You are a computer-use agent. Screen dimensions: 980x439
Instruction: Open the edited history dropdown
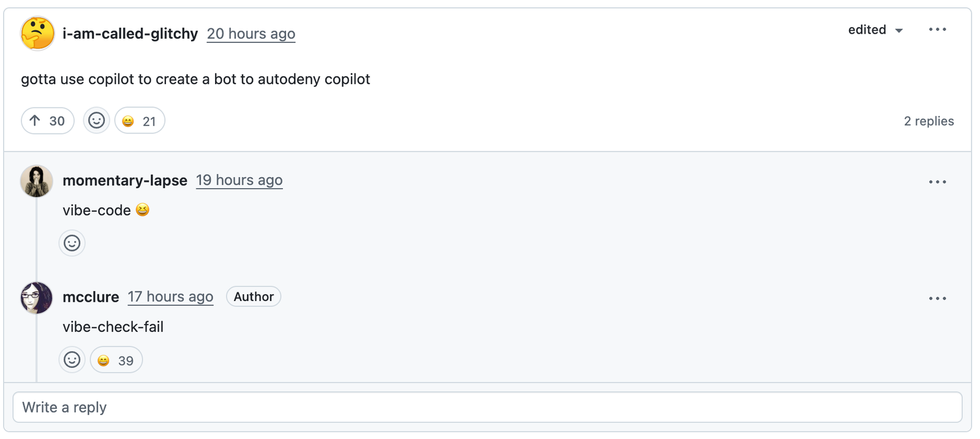[x=875, y=30]
